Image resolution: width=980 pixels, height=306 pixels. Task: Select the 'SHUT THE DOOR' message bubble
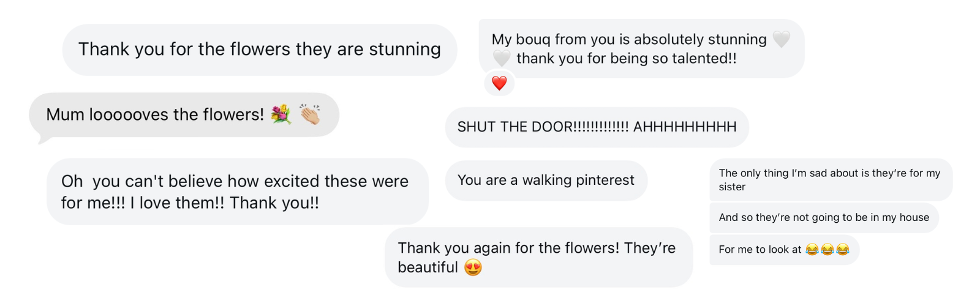tap(597, 127)
